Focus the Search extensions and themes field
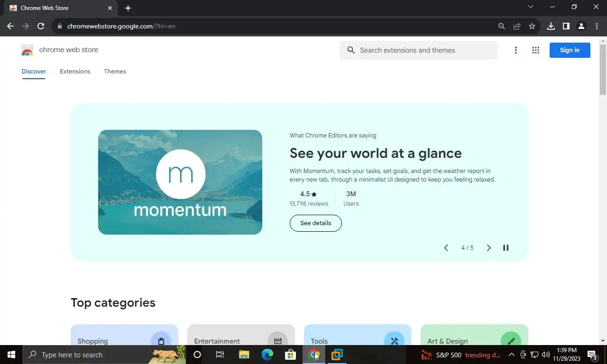This screenshot has width=607, height=364. click(418, 50)
